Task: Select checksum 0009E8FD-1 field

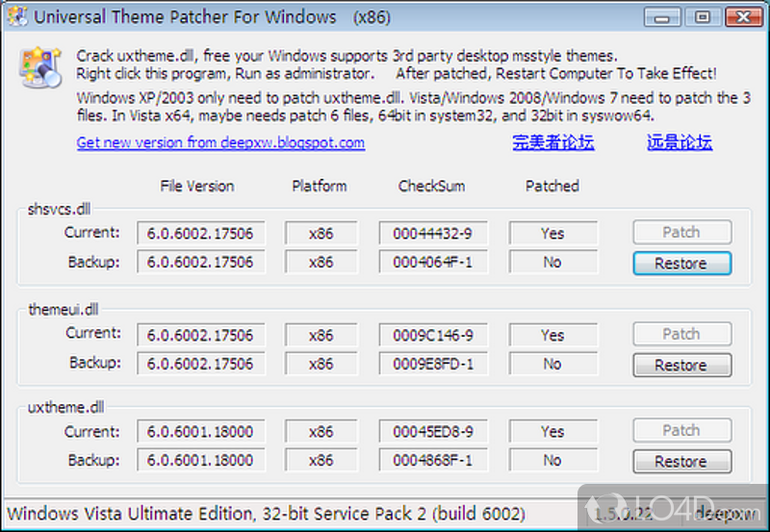Action: [433, 364]
